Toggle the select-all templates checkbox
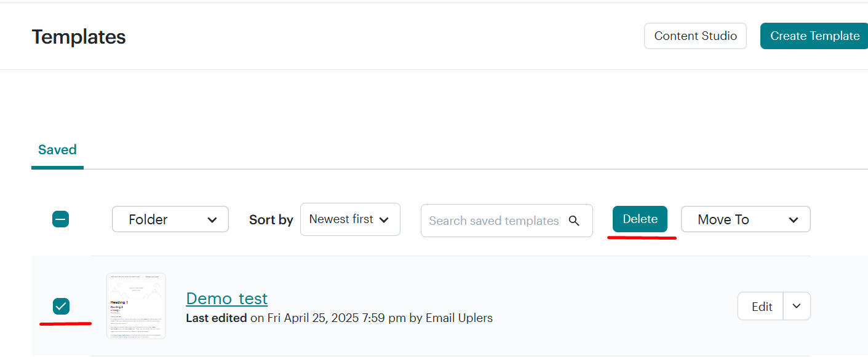Screen dimensions: 868x357 (x=60, y=219)
